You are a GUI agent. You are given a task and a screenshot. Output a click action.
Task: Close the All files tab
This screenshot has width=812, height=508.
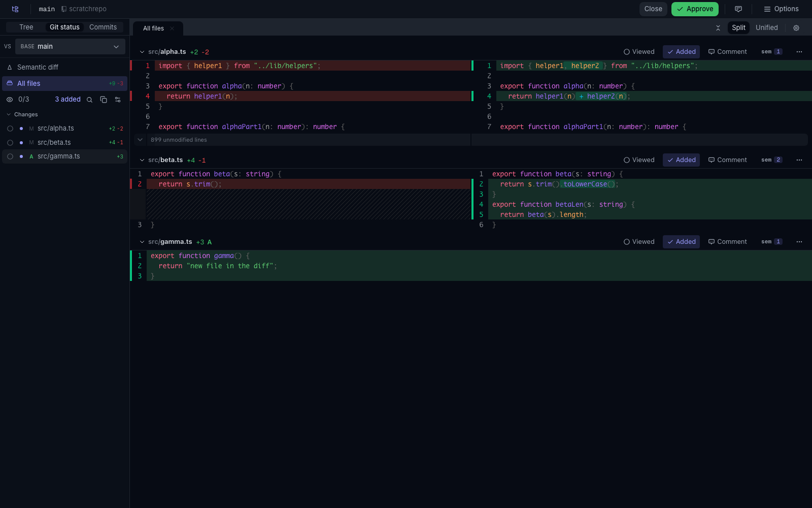point(172,28)
